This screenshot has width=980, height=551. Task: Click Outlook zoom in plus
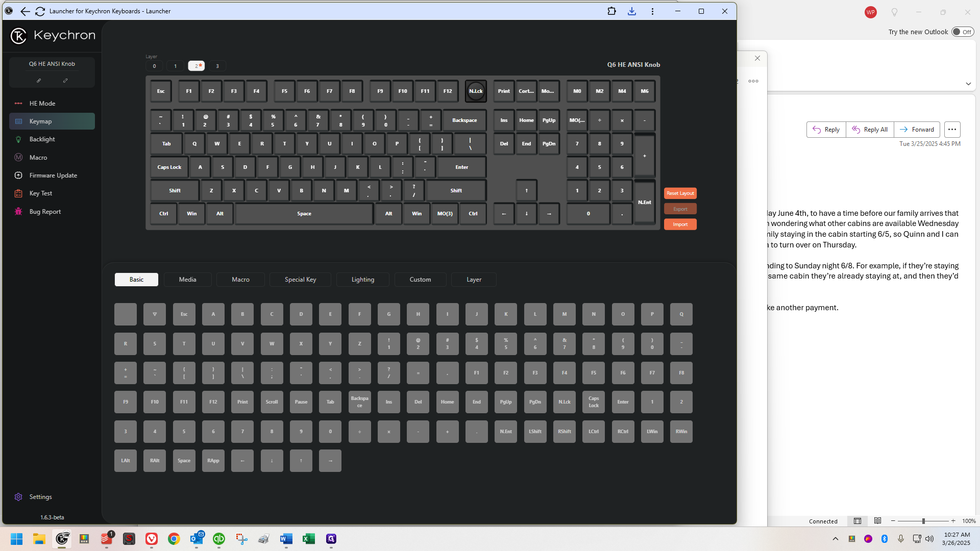point(953,521)
